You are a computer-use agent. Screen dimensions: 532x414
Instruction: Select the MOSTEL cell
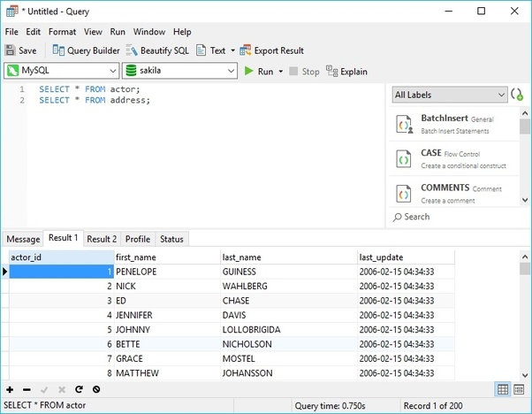click(x=289, y=358)
